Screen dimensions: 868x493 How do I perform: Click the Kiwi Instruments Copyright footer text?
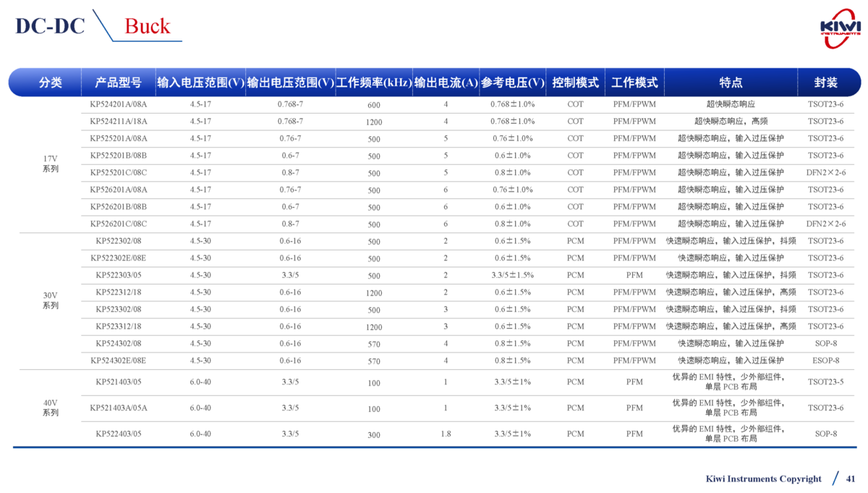[x=763, y=479]
